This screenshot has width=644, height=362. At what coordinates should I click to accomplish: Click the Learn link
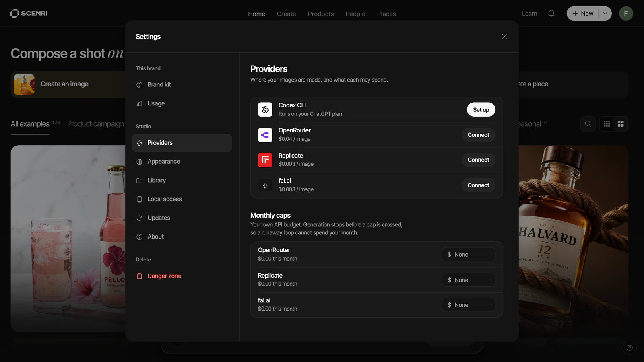tap(529, 13)
